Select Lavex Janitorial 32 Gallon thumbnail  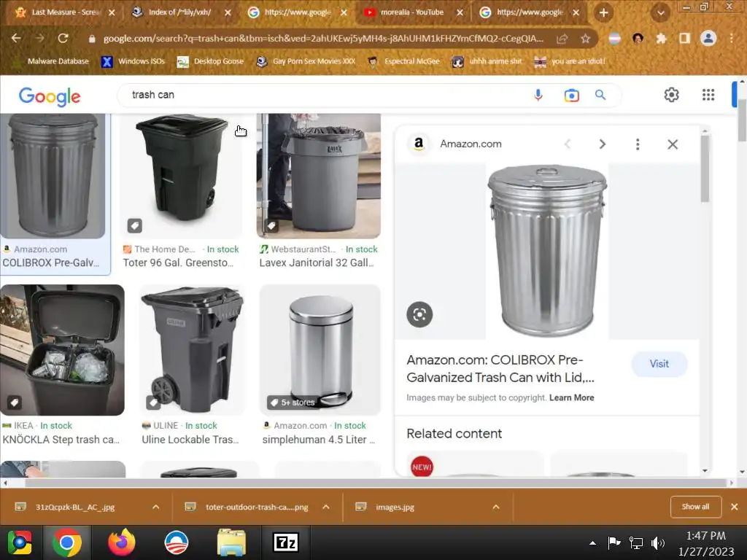tap(318, 175)
